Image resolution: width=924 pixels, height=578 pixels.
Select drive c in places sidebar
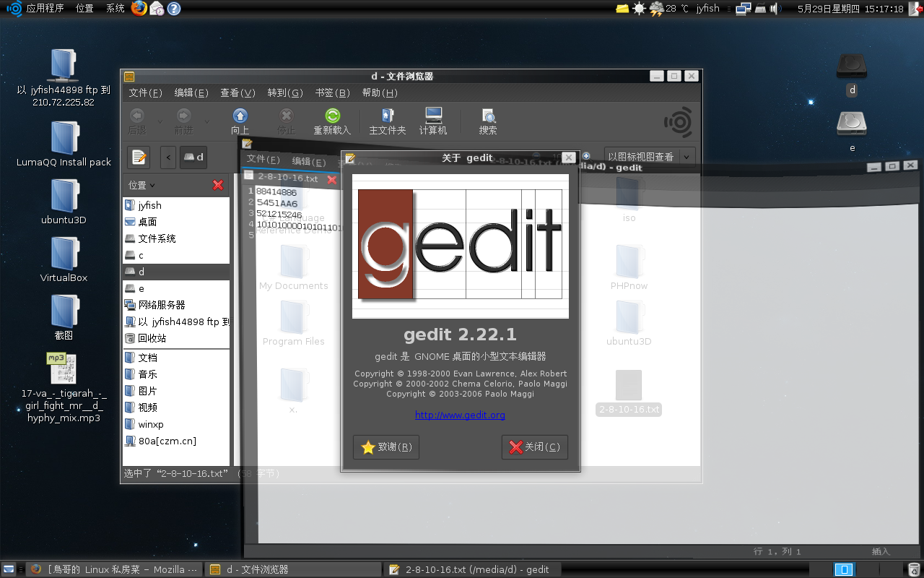[176, 255]
